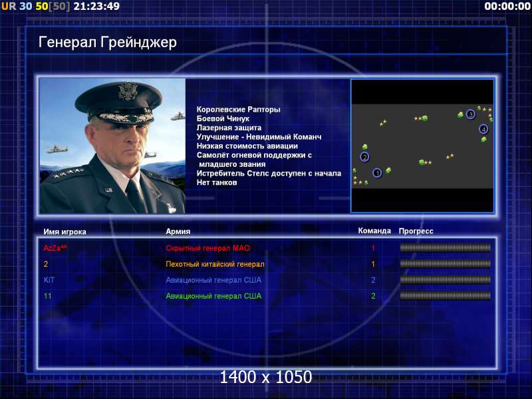Screen dimensions: 532x399
Task: Click "Истребитель Стелс доступен с начала" line
Action: click(x=269, y=174)
